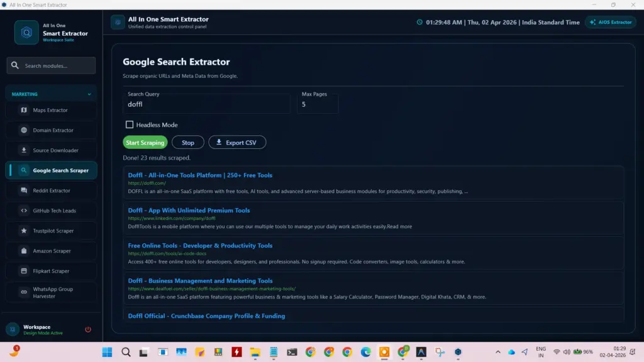Open the Windows Start menu
This screenshot has width=644, height=362.
click(x=107, y=352)
